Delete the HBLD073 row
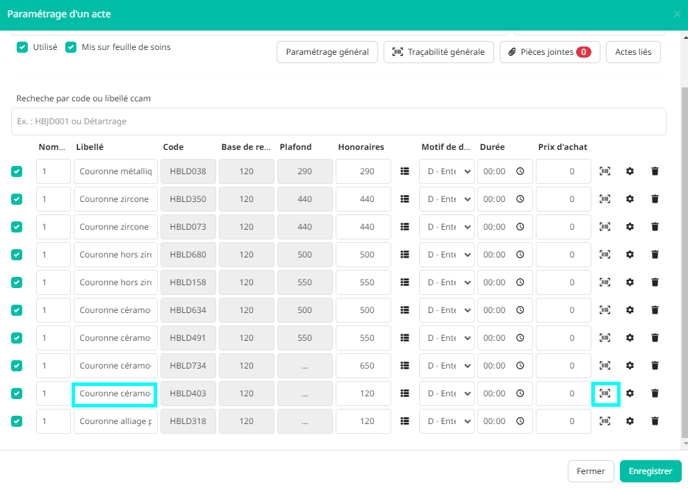This screenshot has height=490, width=688. tap(655, 227)
